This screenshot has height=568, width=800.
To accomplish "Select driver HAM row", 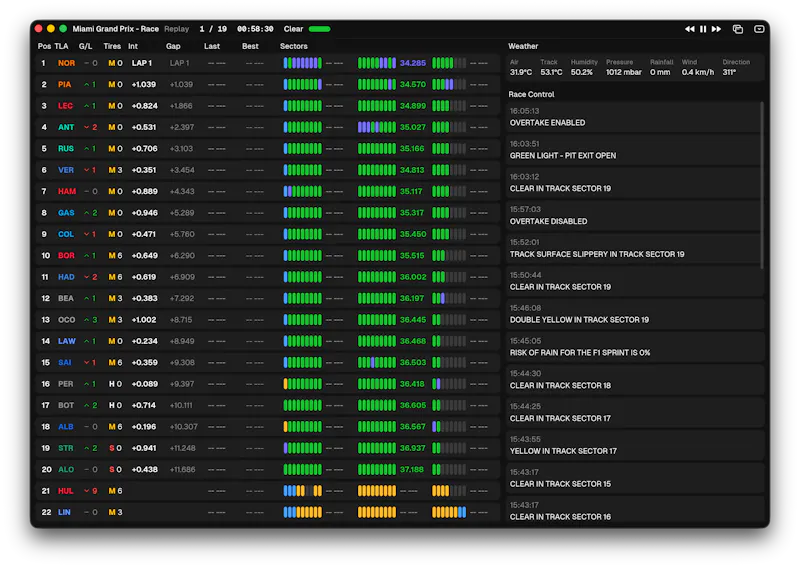I will [267, 192].
